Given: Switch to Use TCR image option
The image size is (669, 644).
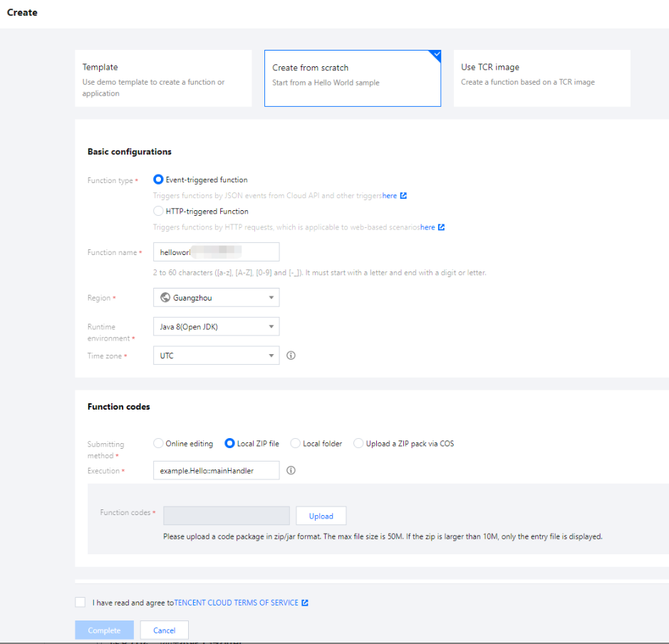Looking at the screenshot, I should click(x=541, y=78).
